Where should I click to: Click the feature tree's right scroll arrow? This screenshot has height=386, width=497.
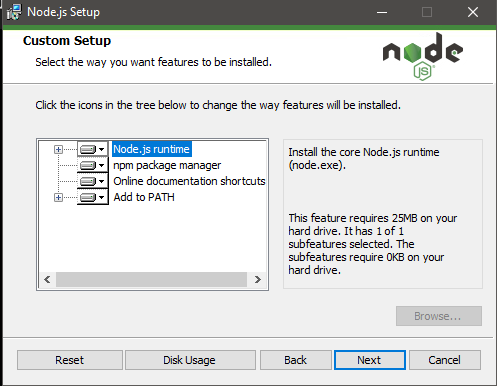click(x=257, y=279)
